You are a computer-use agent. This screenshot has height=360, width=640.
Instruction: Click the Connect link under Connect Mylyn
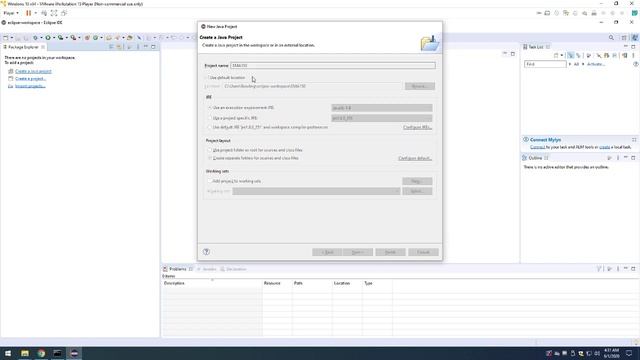point(537,147)
